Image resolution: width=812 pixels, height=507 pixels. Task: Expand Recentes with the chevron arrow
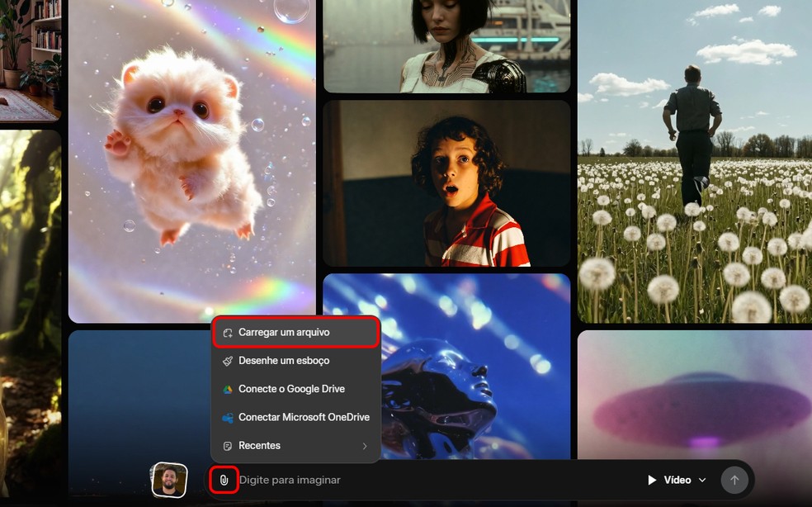365,446
